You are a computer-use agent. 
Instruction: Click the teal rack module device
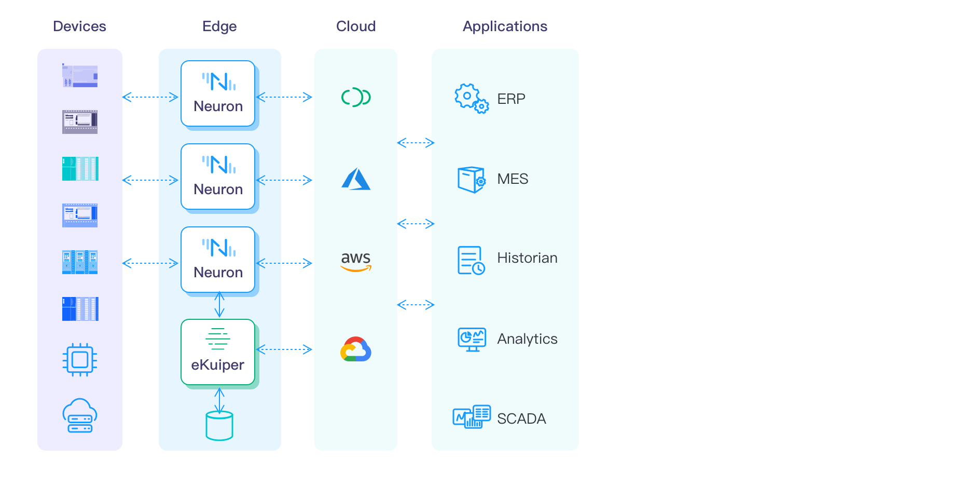click(80, 169)
